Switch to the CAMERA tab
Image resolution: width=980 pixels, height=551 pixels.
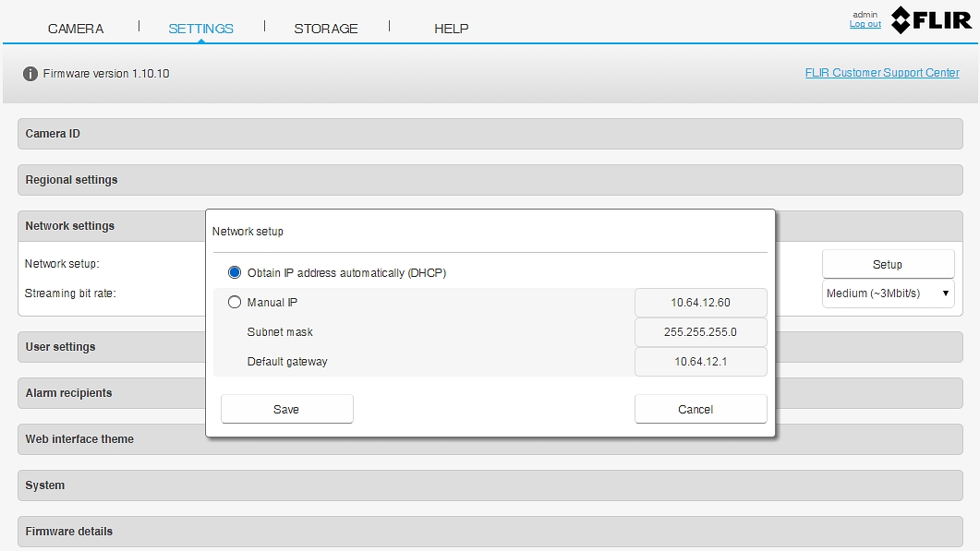click(76, 29)
